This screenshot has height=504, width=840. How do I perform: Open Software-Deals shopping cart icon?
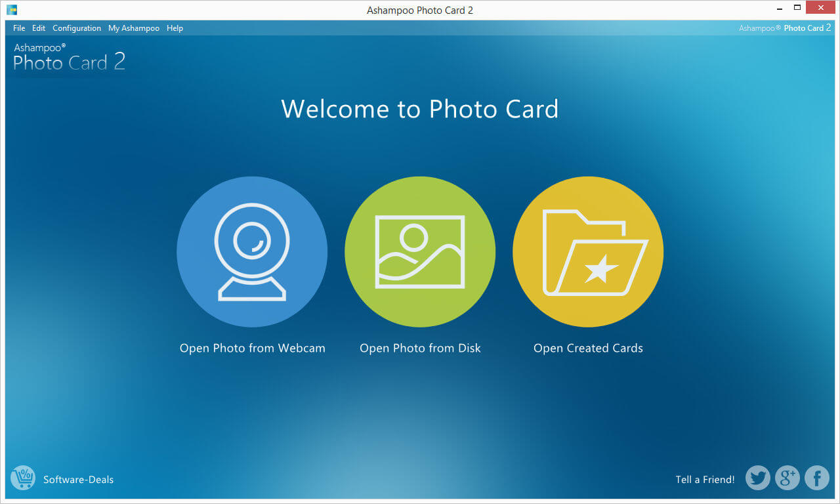pos(22,478)
